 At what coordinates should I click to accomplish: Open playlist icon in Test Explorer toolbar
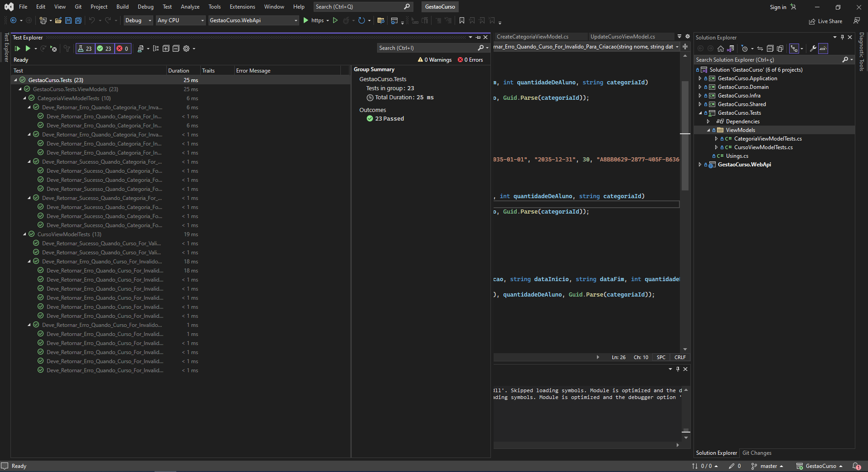(141, 49)
